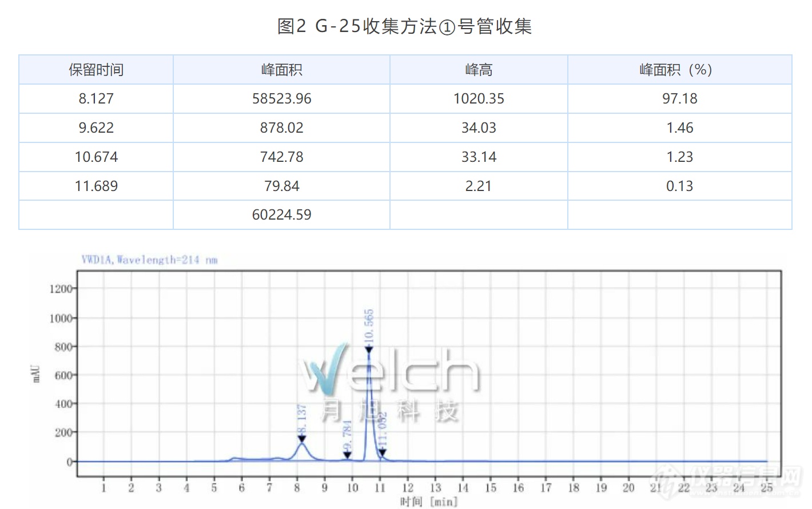
Task: Select total area cell '60224.59'
Action: coord(281,215)
